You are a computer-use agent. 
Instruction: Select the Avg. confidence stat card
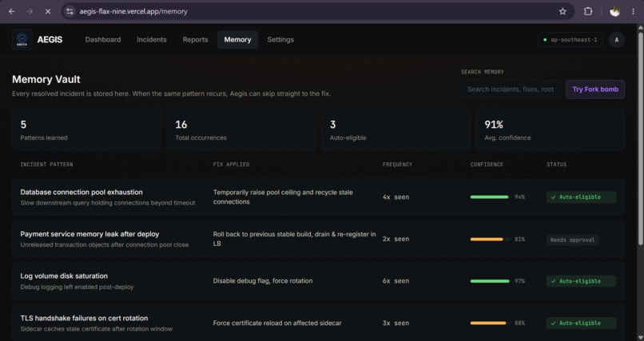(551, 129)
